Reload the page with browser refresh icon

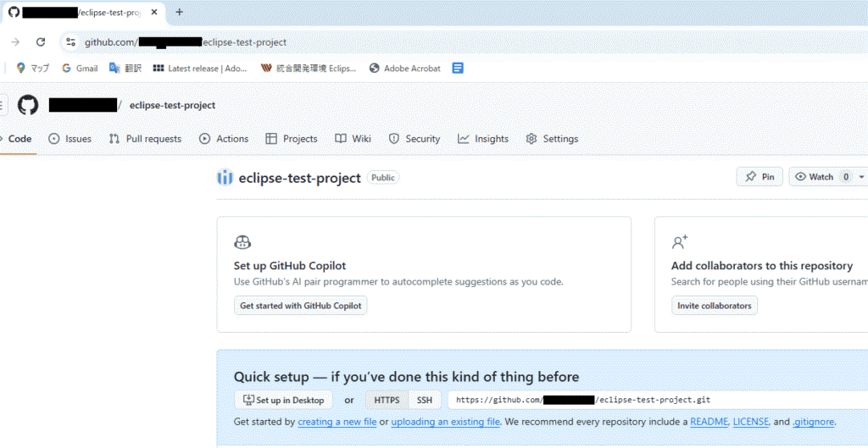(40, 41)
